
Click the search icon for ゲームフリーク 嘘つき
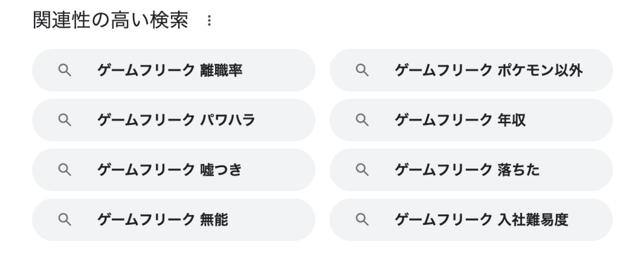(64, 170)
